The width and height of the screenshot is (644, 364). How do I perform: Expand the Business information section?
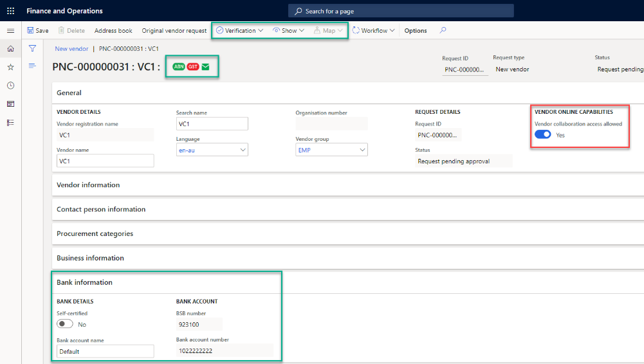347,258
